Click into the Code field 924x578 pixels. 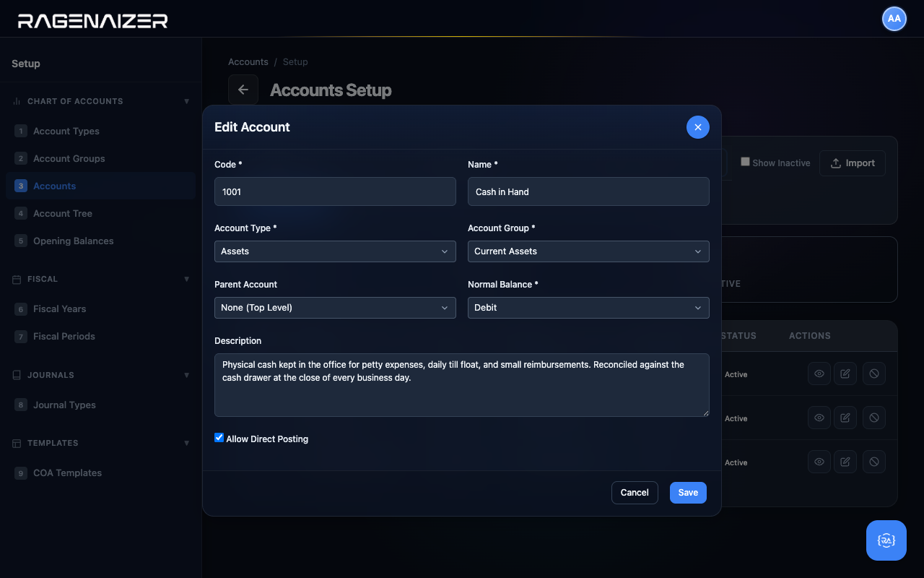point(335,191)
